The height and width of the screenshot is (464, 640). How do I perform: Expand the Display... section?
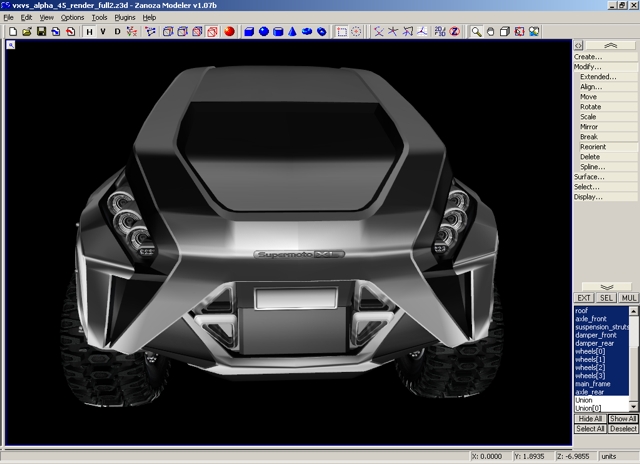(x=588, y=197)
